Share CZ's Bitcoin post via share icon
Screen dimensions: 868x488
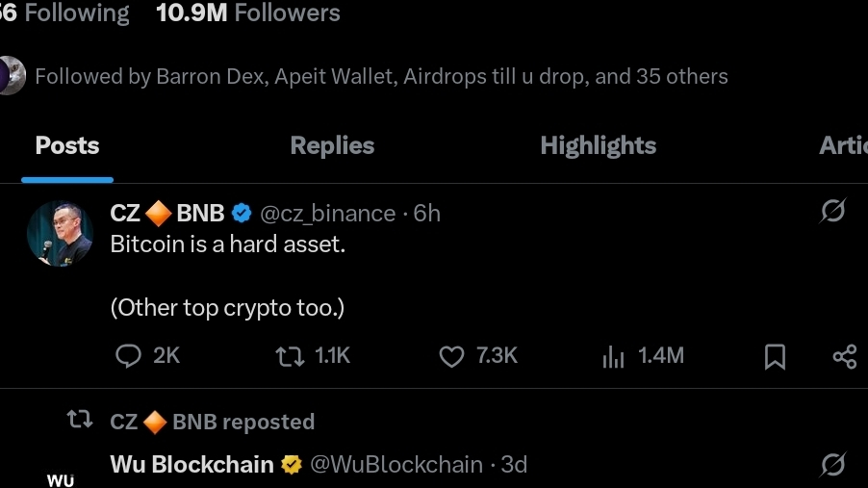coord(845,356)
